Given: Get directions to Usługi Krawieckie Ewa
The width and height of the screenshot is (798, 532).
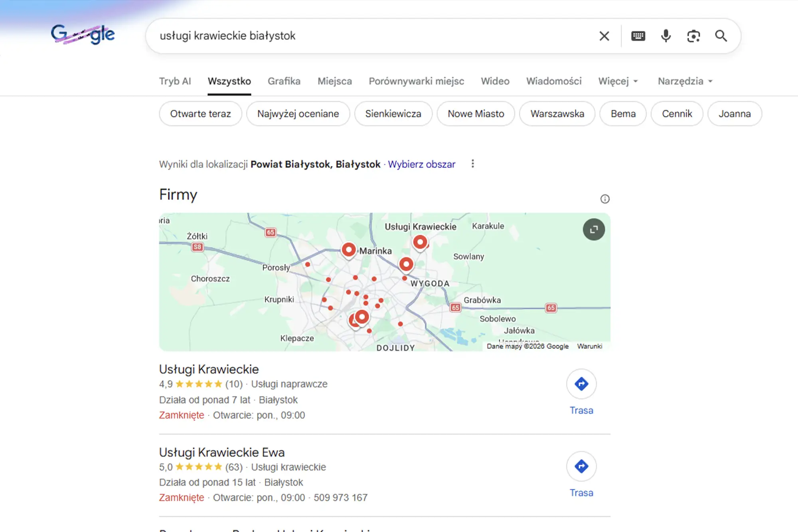Looking at the screenshot, I should click(581, 466).
